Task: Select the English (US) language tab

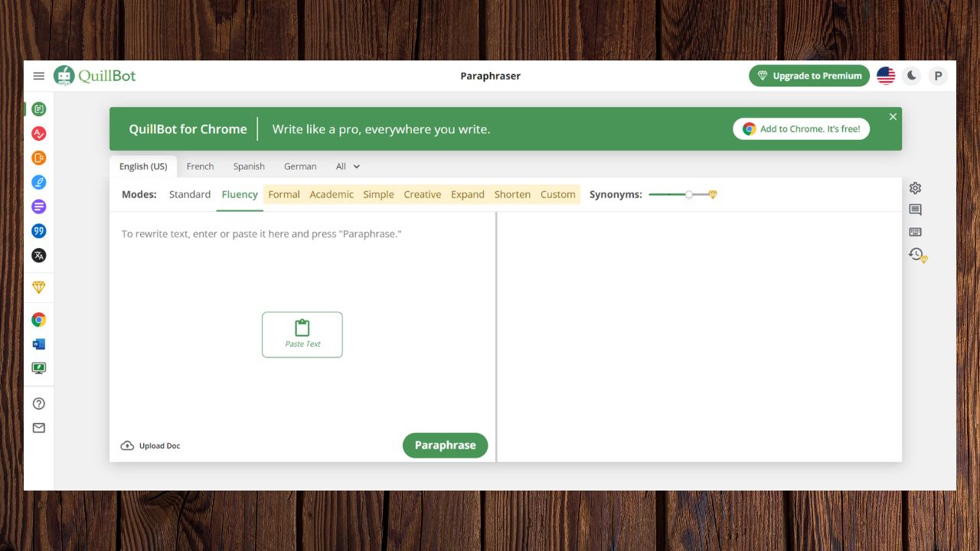Action: [143, 166]
